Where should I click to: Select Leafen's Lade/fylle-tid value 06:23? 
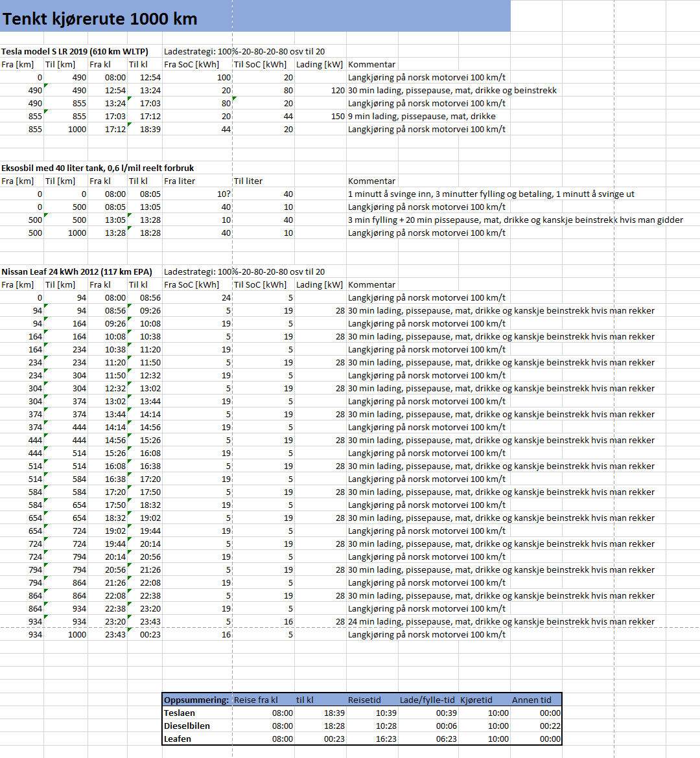[x=428, y=739]
